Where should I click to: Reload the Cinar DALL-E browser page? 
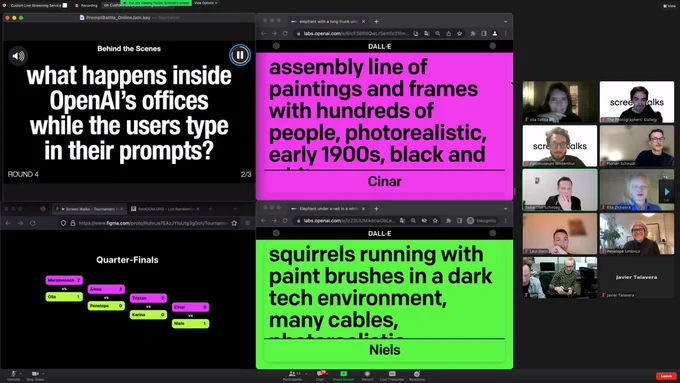point(285,33)
